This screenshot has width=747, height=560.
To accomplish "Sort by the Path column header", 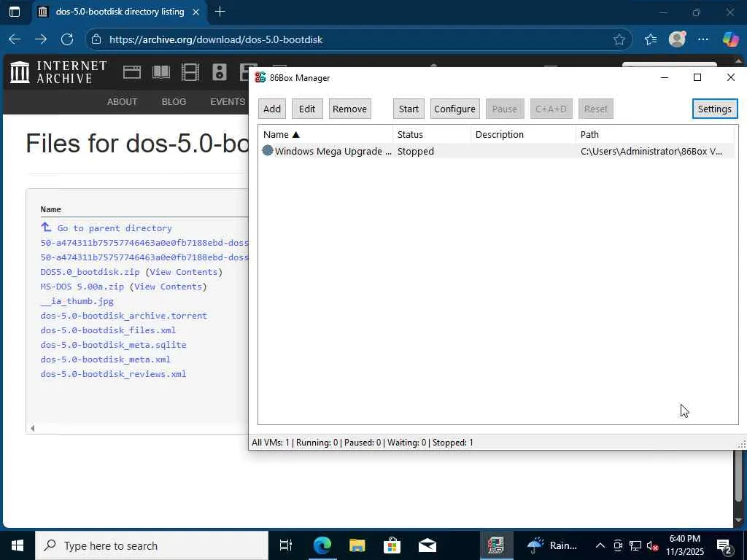I will (x=654, y=134).
